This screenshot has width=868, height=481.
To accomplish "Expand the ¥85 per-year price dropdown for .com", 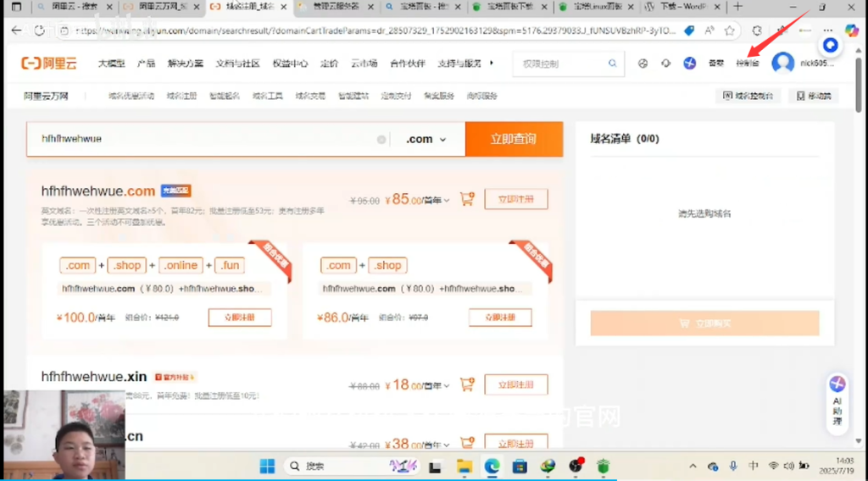I will [446, 200].
